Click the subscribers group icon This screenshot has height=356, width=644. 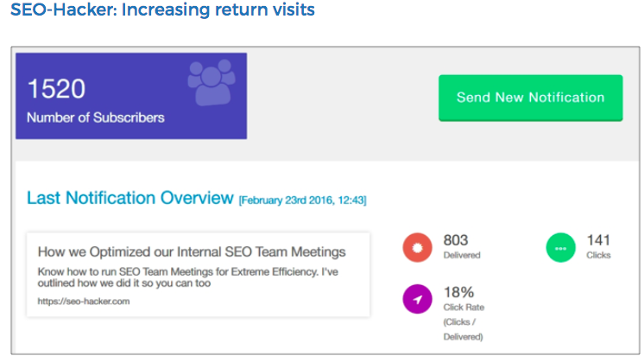click(x=210, y=82)
